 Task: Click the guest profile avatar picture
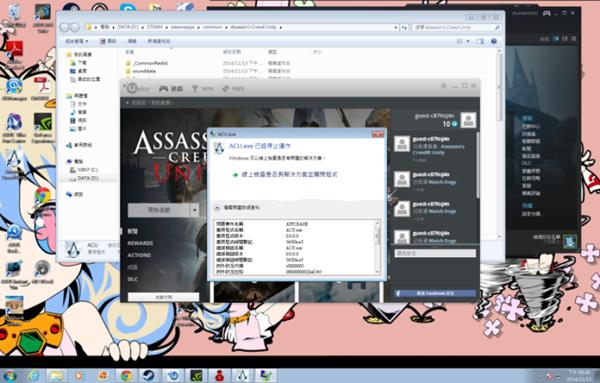468,120
